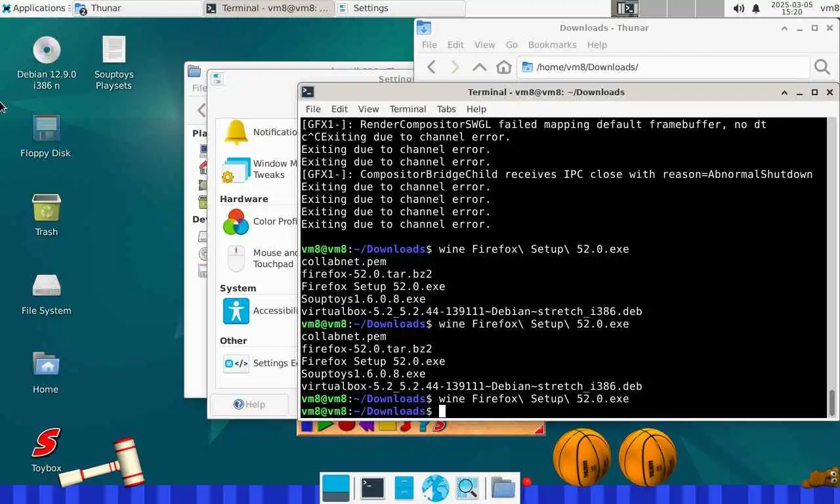Viewport: 840px width, 504px height.
Task: Click the Downloads Thunar title bar icon
Action: [424, 28]
